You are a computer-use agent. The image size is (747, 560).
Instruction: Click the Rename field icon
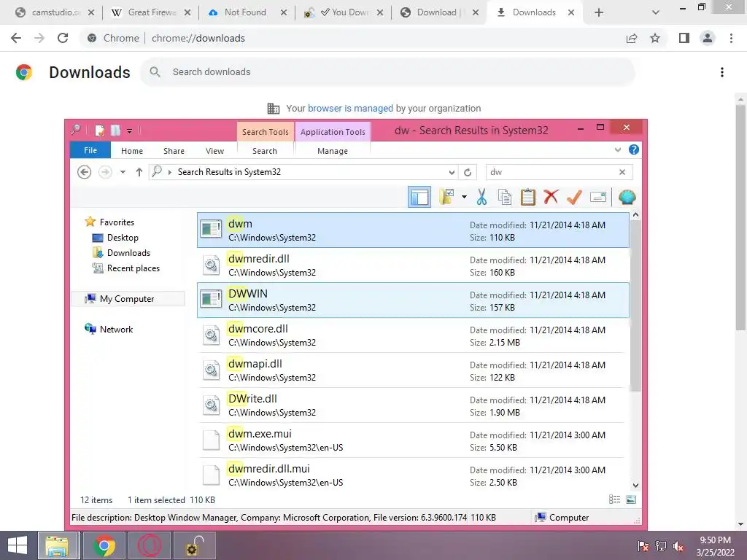(x=598, y=197)
